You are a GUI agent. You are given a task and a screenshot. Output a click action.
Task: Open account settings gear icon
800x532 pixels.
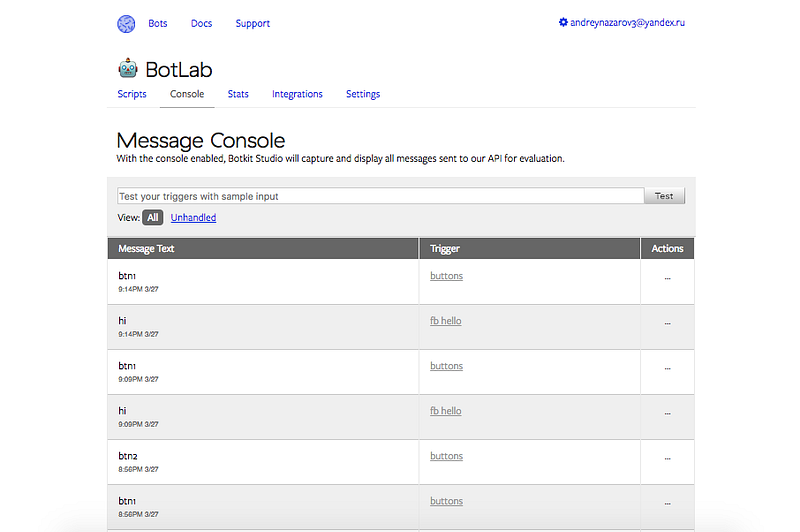click(x=563, y=22)
